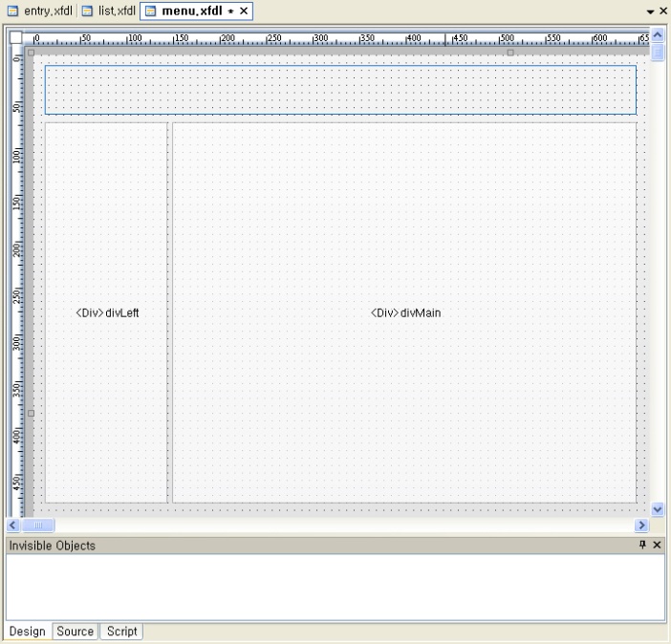
Task: Click the horizontal scrollbar right arrow
Action: coord(641,526)
